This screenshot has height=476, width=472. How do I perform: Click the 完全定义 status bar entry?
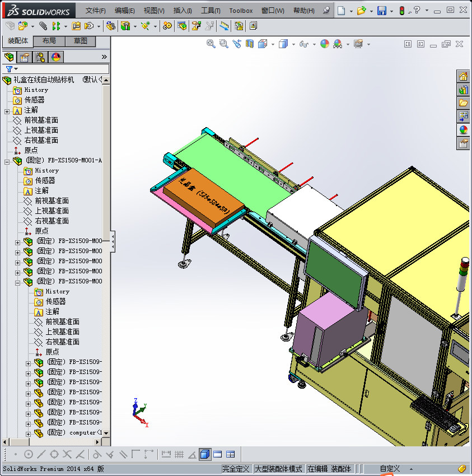[x=236, y=469]
